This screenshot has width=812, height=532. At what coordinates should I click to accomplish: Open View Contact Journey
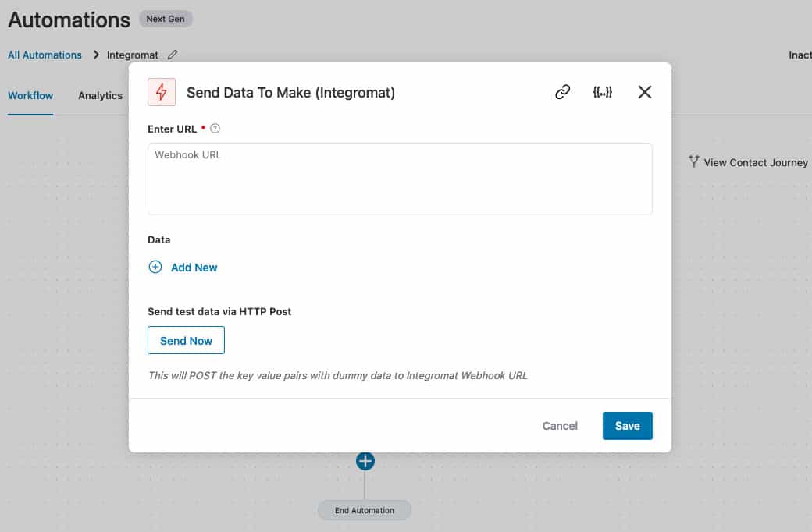[755, 162]
